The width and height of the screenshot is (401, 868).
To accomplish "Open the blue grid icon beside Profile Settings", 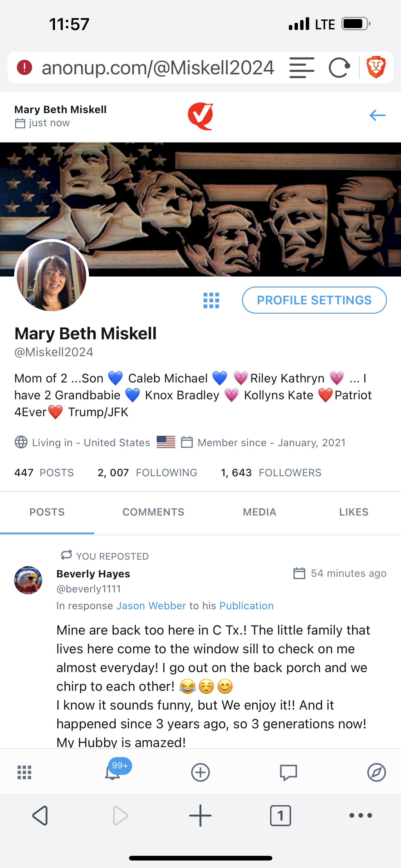I will 211,300.
